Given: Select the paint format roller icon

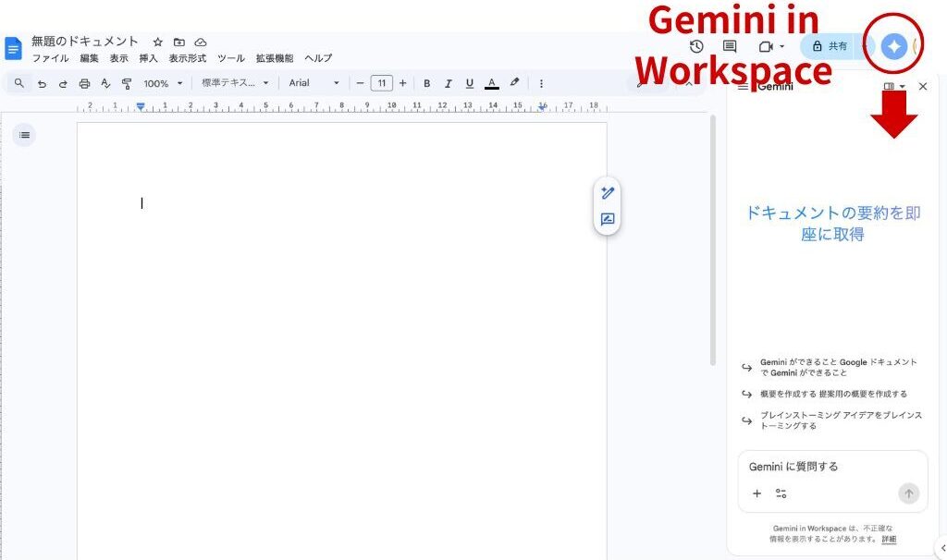Looking at the screenshot, I should click(x=126, y=83).
